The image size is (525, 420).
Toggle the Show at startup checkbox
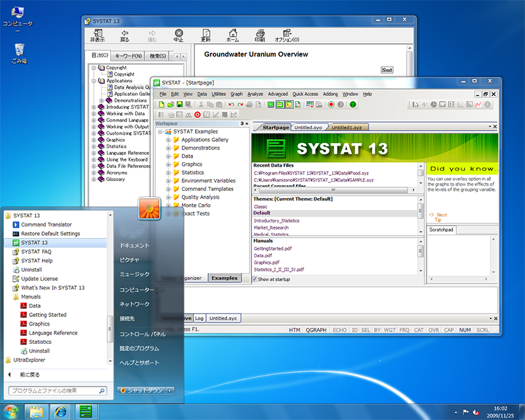coord(255,279)
